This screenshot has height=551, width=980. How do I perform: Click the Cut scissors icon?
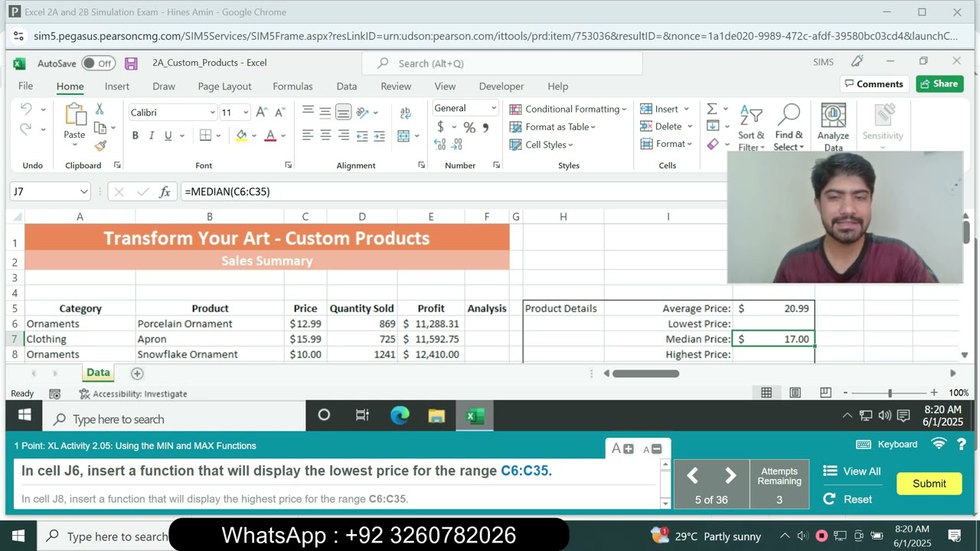(100, 109)
